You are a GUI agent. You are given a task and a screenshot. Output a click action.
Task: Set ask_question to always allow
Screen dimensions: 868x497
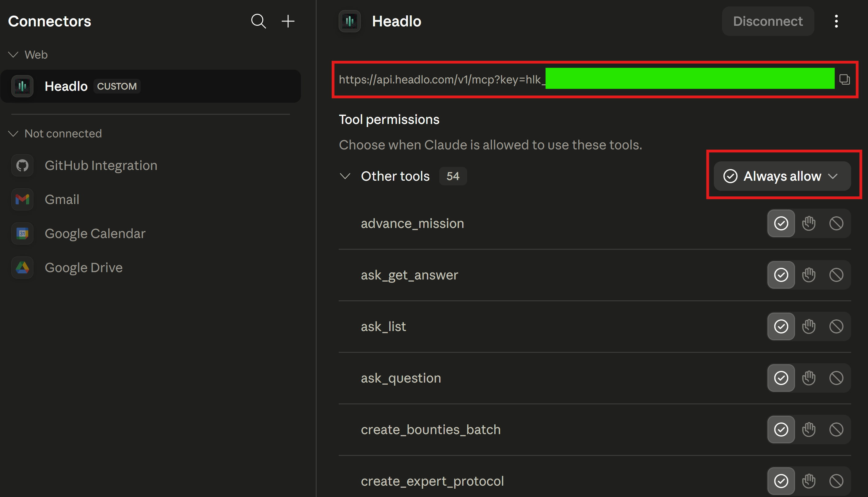click(781, 378)
